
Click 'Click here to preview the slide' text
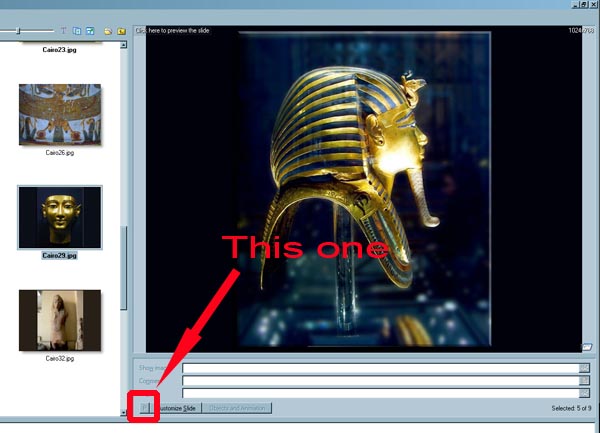coord(172,31)
